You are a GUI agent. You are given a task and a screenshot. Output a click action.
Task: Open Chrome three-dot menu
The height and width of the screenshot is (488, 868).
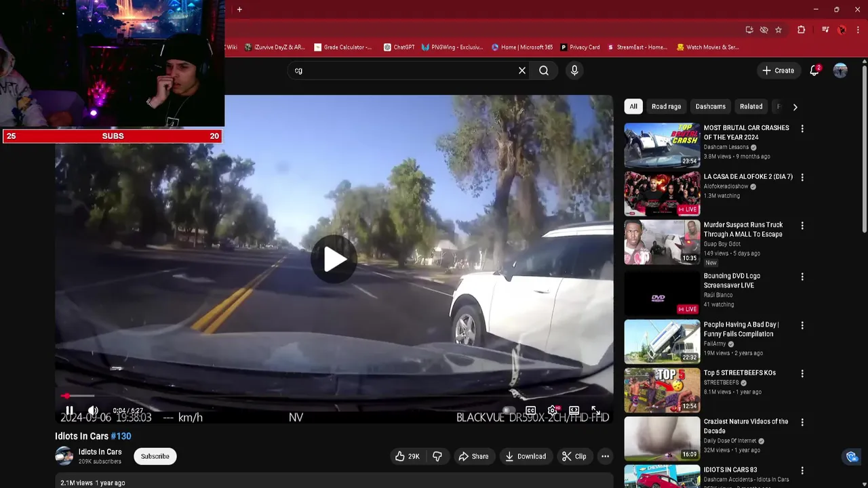click(858, 30)
